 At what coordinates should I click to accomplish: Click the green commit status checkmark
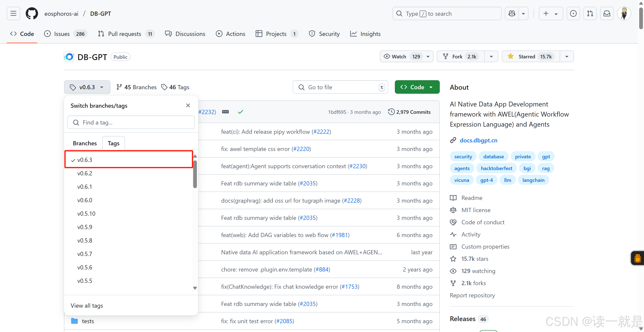[x=240, y=112]
